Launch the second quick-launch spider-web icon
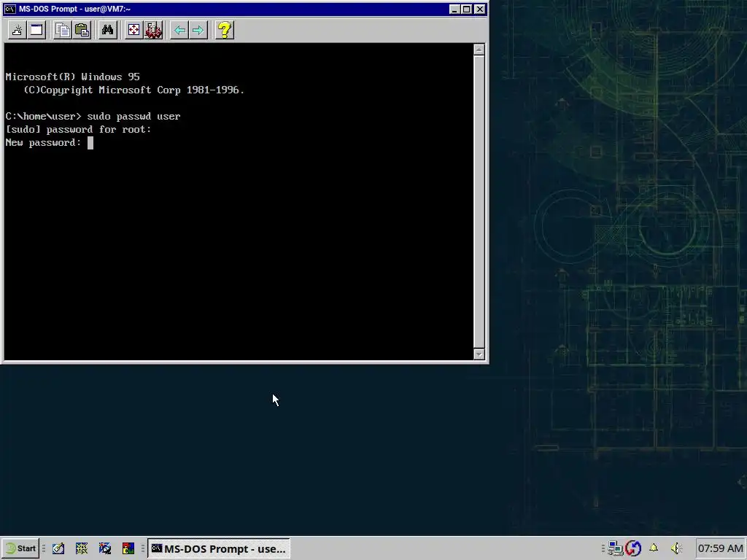 (82, 548)
